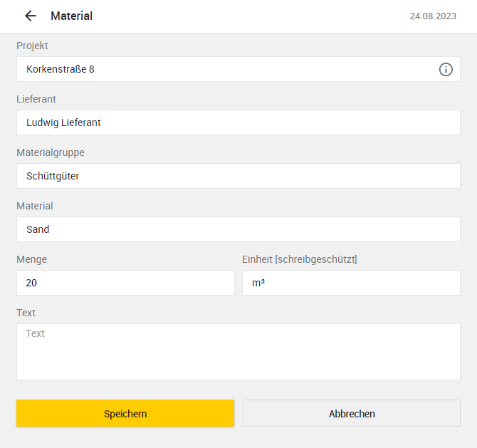Cancel with the Abbrechen button
The image size is (477, 448).
[x=352, y=413]
